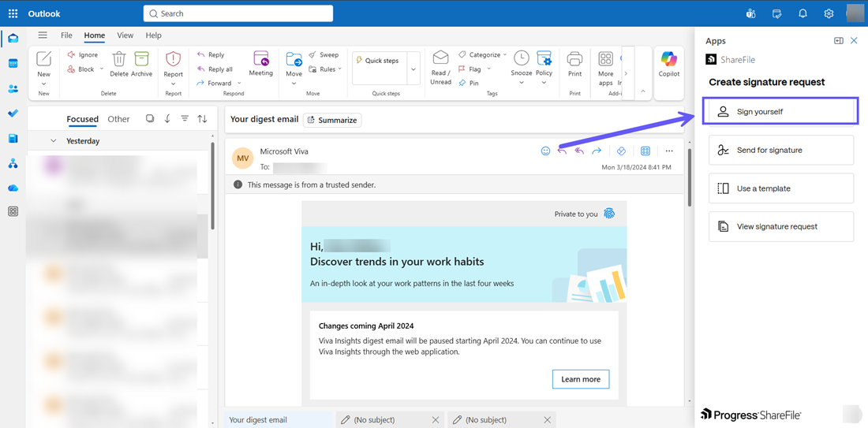Image resolution: width=868 pixels, height=428 pixels.
Task: Expand the Block dropdown
Action: pyautogui.click(x=101, y=69)
